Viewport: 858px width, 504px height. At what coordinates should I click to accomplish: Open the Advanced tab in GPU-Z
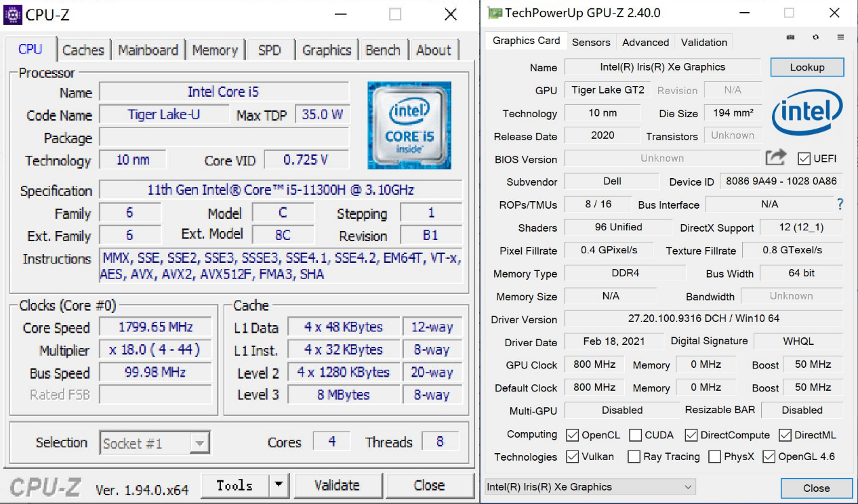pyautogui.click(x=646, y=42)
